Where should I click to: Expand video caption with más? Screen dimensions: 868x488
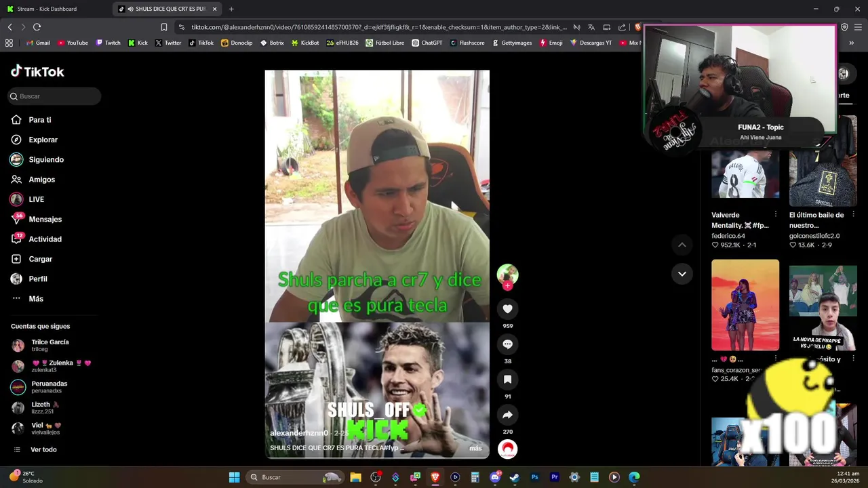point(475,448)
